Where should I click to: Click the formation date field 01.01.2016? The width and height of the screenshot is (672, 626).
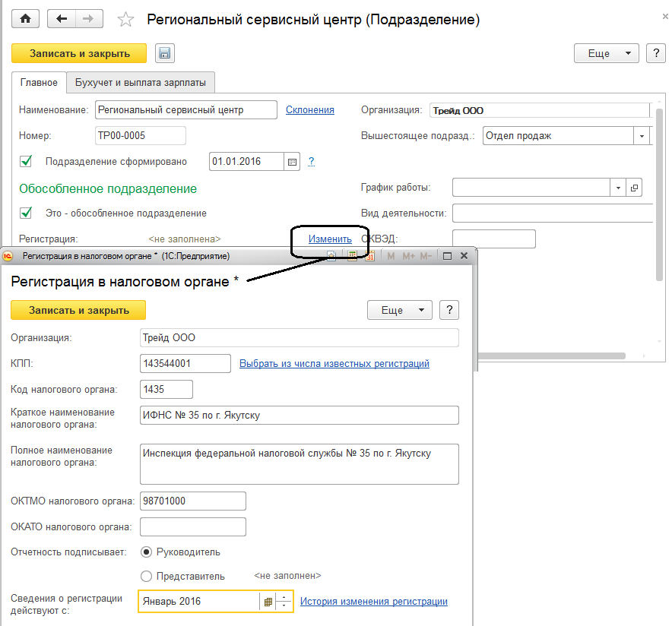pos(246,162)
